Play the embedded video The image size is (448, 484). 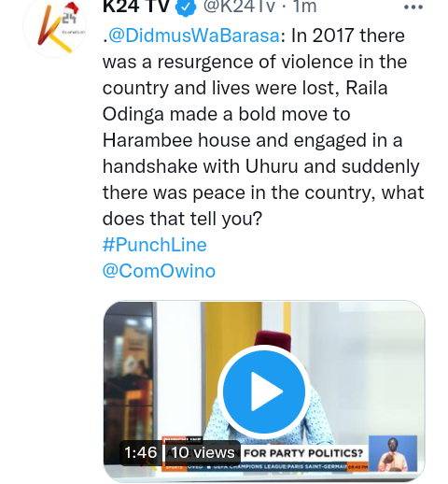coord(264,391)
